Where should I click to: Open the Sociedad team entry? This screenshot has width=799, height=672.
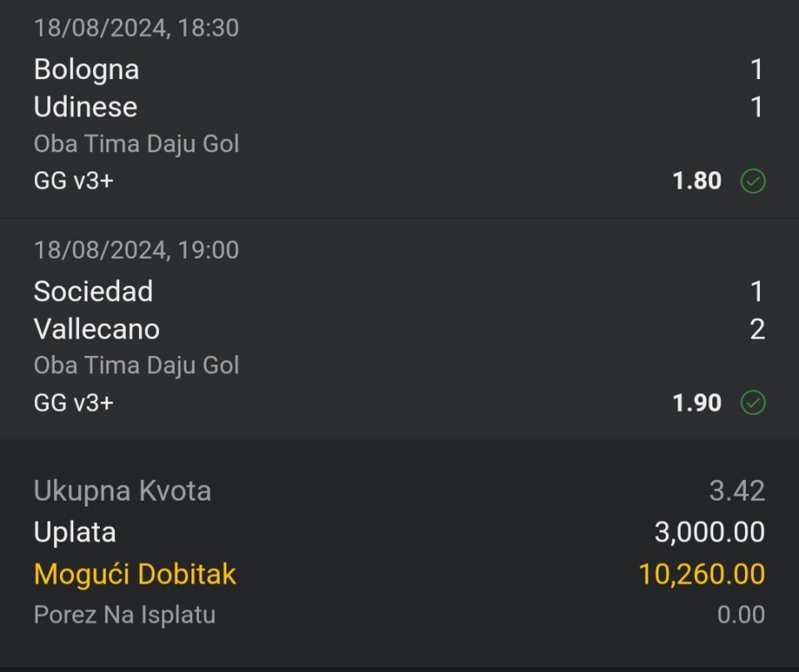pyautogui.click(x=93, y=291)
